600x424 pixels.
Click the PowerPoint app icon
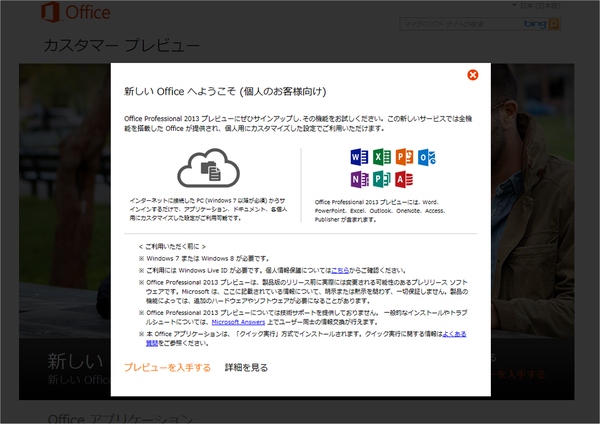404,157
